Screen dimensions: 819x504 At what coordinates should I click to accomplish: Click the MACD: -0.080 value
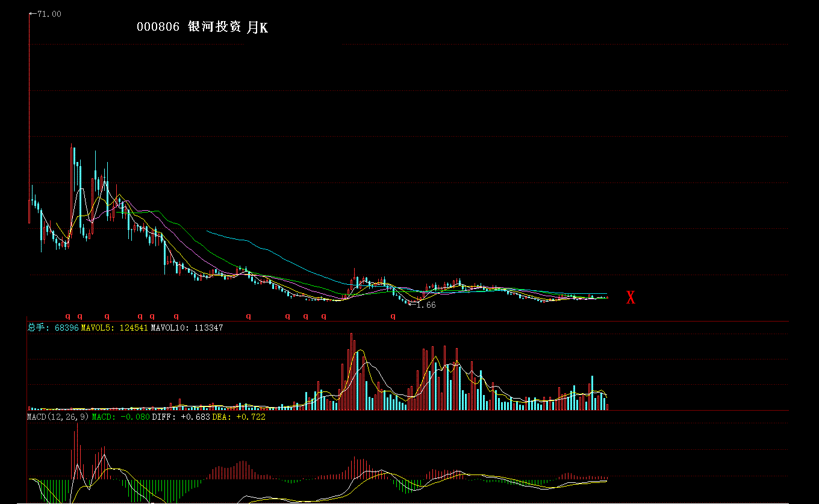point(120,417)
